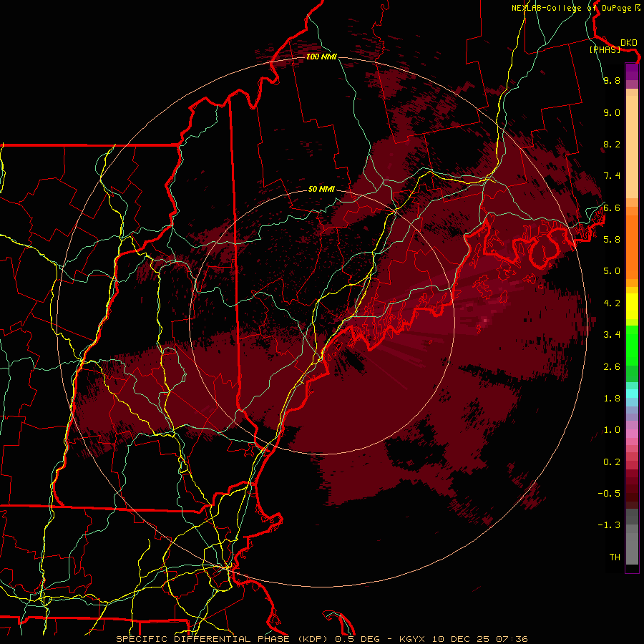
Task: Click the 100 NMI range ring label
Action: click(321, 57)
